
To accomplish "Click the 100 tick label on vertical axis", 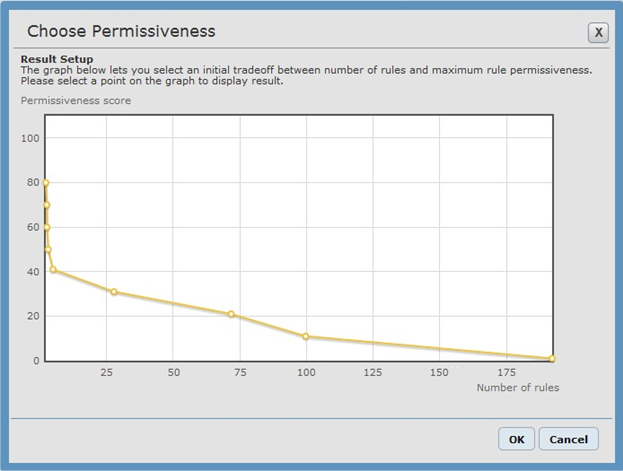I will point(29,138).
